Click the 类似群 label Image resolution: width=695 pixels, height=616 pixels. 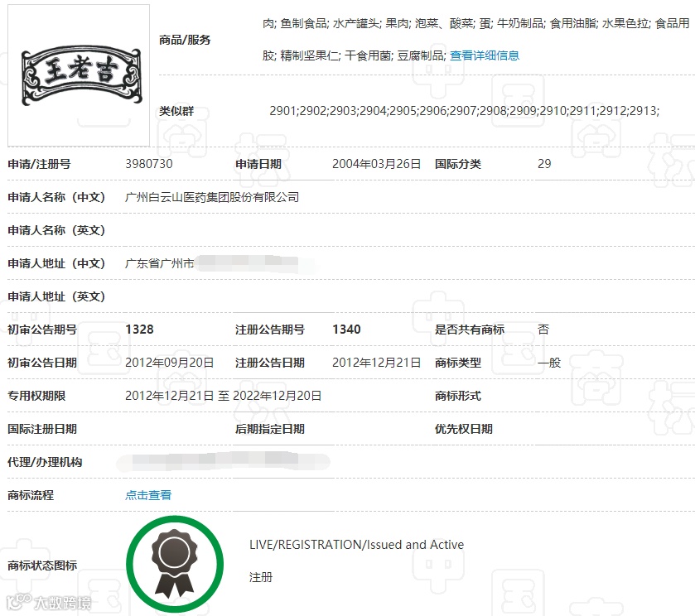click(176, 111)
